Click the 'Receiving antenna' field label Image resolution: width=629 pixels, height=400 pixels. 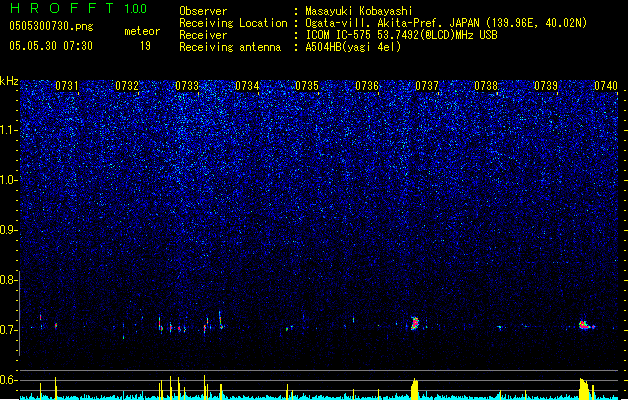tap(230, 47)
